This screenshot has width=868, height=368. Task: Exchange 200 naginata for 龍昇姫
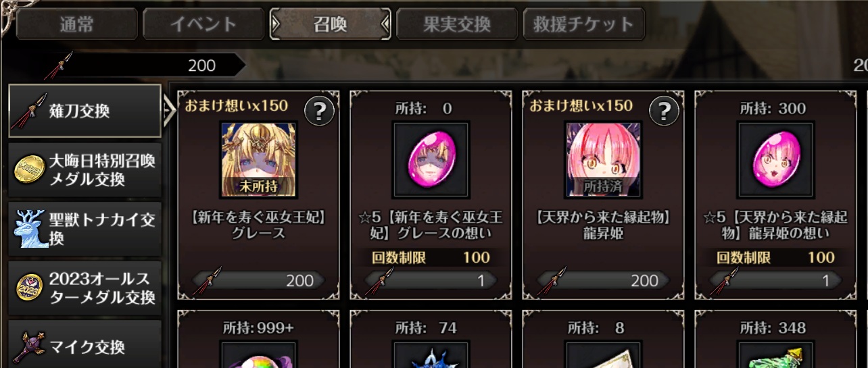click(603, 281)
